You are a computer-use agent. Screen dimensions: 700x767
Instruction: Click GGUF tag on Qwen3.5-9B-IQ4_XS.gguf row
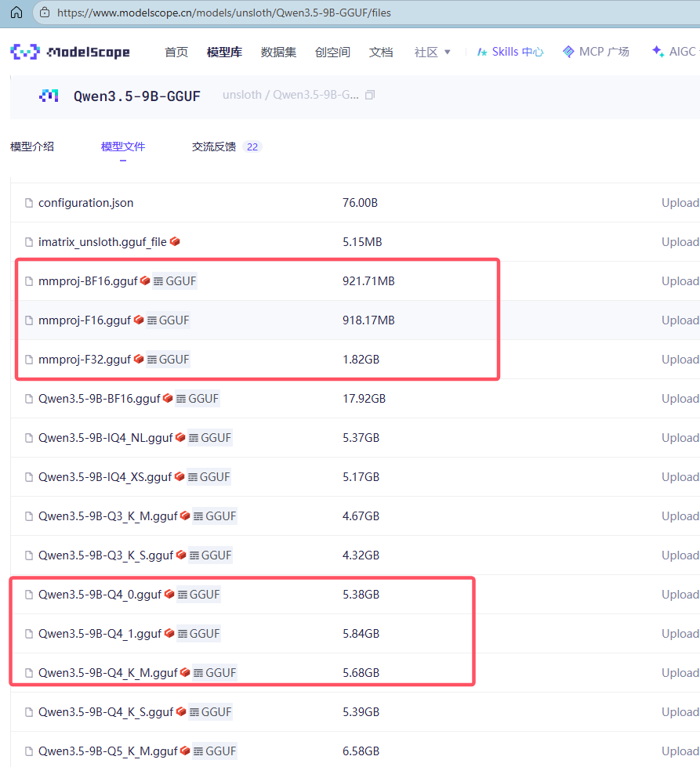click(x=209, y=476)
